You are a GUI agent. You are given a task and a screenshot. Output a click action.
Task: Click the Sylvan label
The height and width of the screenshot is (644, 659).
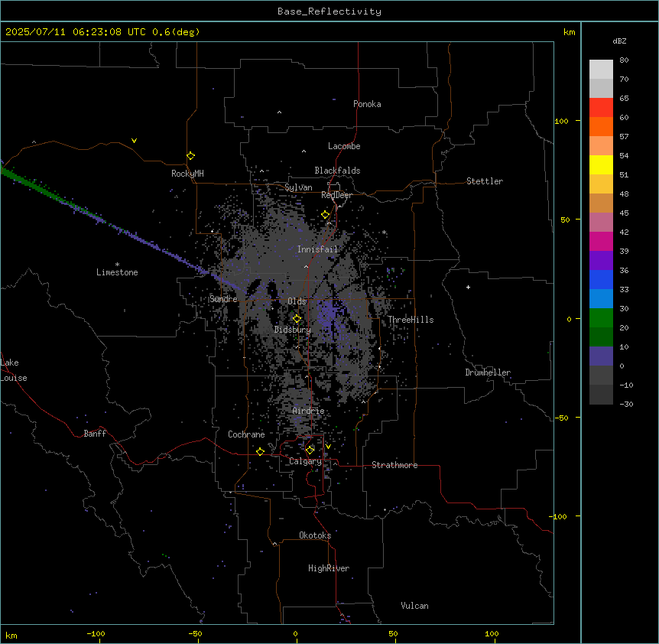[x=298, y=187]
